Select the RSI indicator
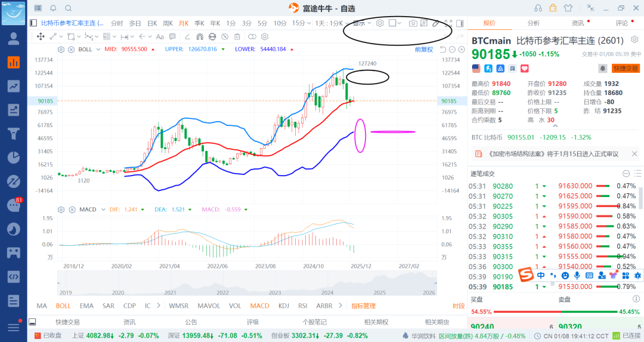644x342 pixels. point(303,306)
